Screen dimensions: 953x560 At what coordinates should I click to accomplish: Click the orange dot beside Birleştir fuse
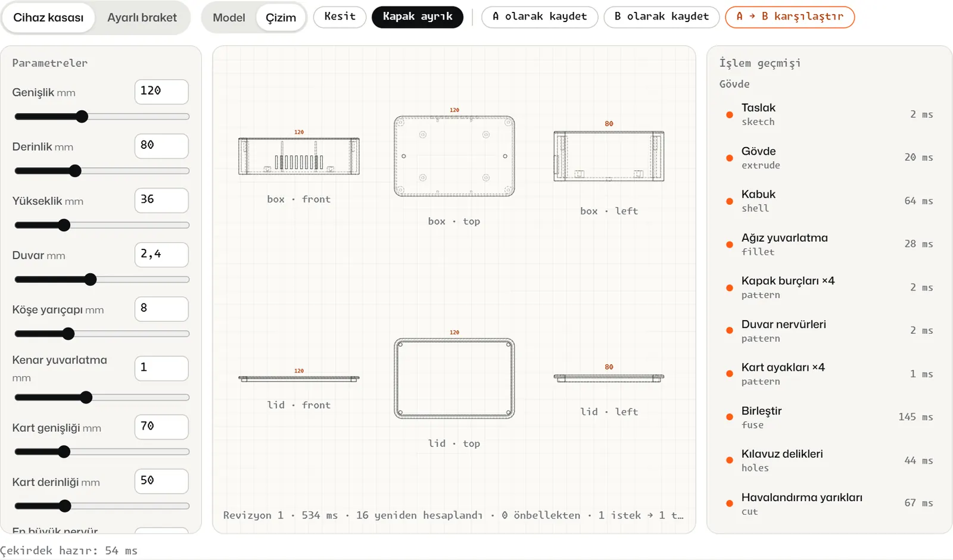click(729, 417)
